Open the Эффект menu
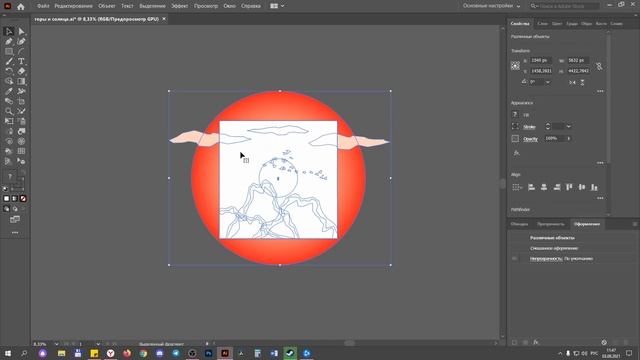 tap(180, 6)
